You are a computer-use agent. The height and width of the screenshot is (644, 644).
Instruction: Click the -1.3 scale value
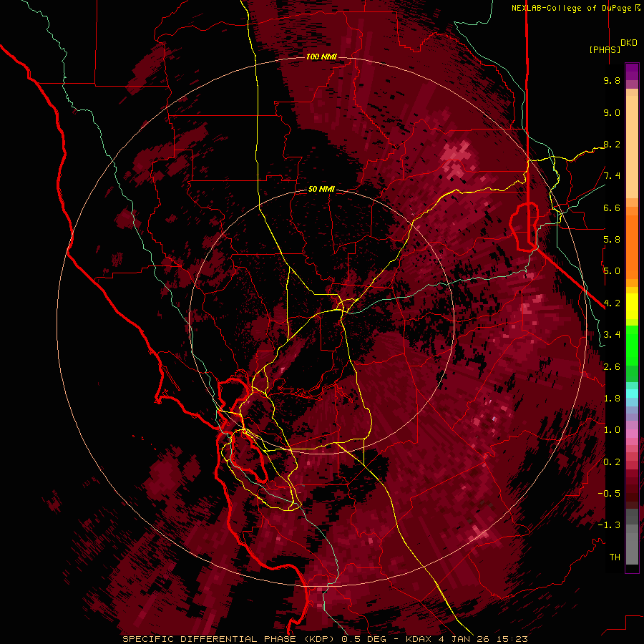pyautogui.click(x=609, y=525)
